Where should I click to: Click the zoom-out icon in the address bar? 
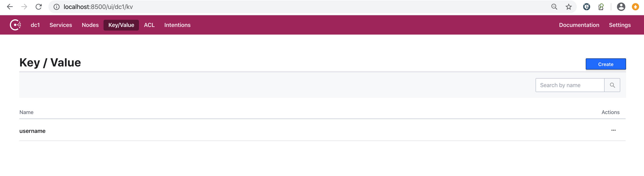click(554, 7)
